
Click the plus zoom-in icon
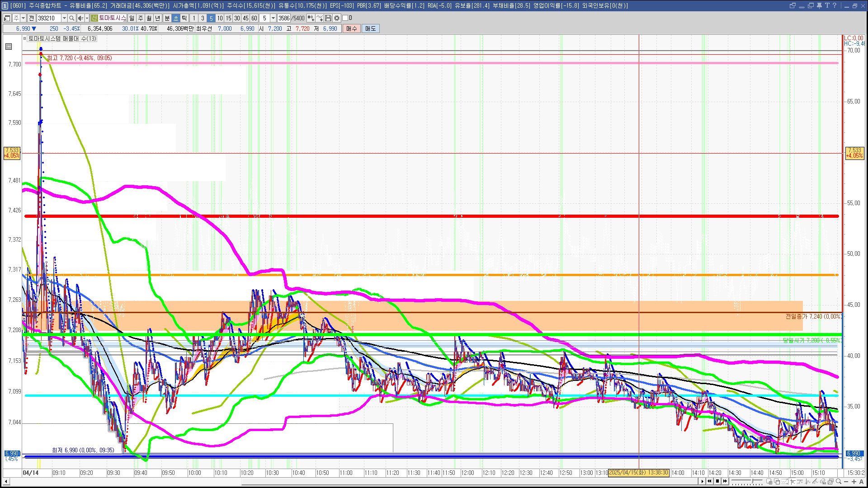854,482
